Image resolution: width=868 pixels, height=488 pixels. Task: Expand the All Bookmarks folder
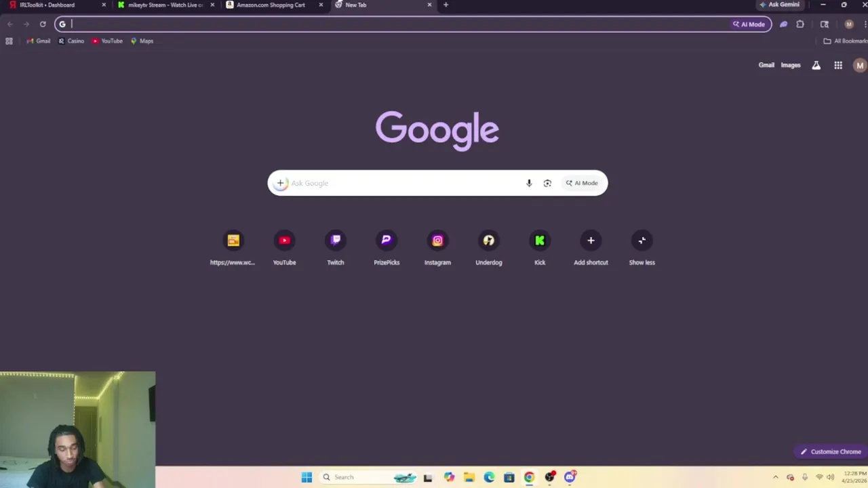pyautogui.click(x=845, y=41)
